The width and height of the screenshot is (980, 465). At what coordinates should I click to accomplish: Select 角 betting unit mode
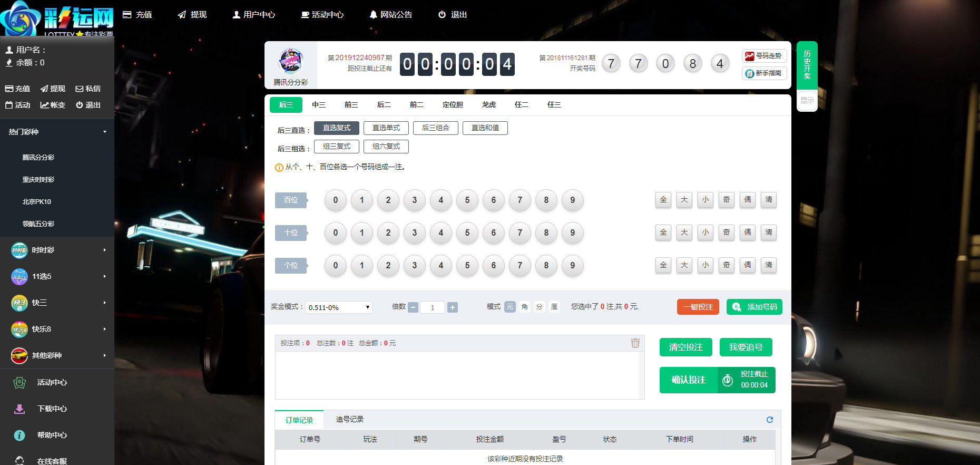(x=524, y=307)
